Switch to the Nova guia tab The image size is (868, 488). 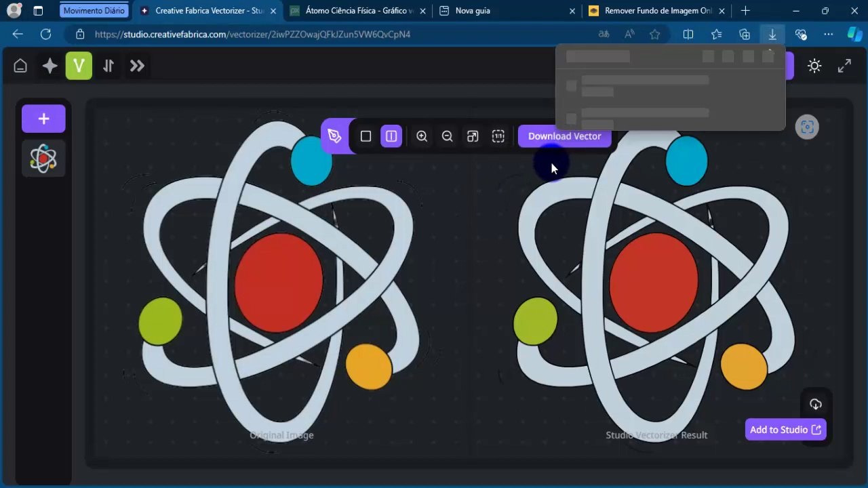505,11
